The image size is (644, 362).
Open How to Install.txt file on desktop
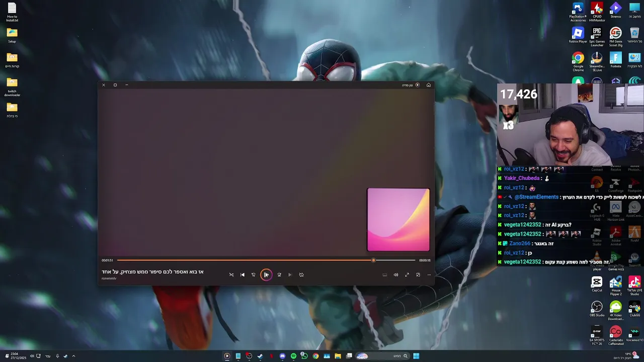coord(12,13)
